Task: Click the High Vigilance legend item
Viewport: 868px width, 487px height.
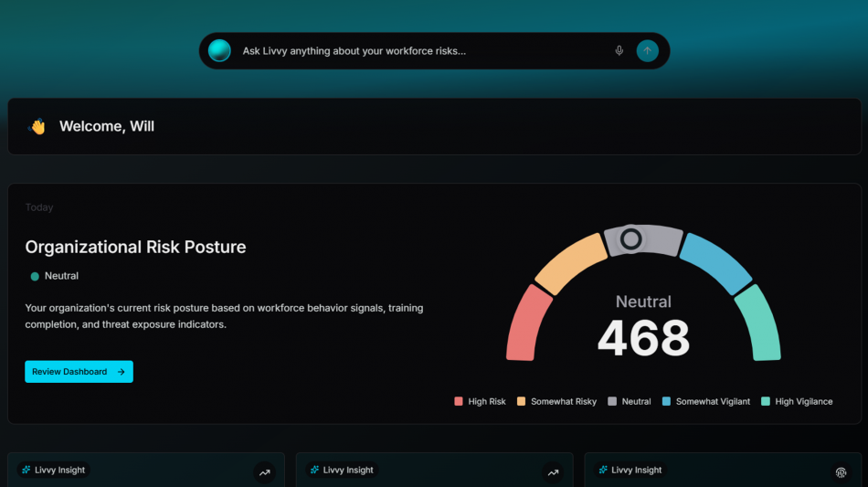Action: (x=797, y=401)
